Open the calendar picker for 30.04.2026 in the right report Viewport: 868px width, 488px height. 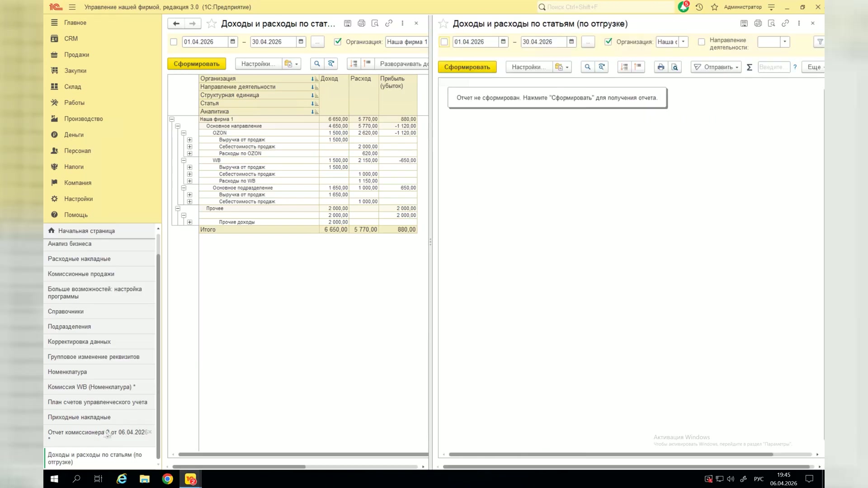[571, 42]
